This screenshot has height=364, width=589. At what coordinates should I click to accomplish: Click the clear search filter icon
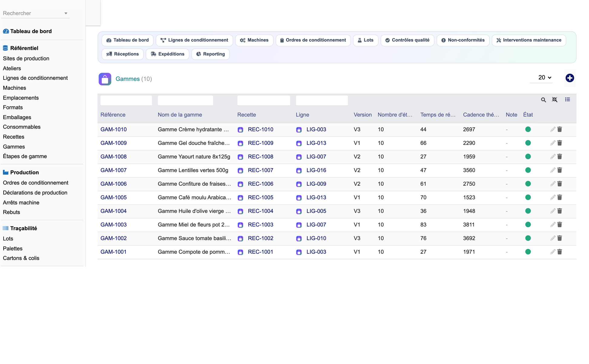point(554,99)
